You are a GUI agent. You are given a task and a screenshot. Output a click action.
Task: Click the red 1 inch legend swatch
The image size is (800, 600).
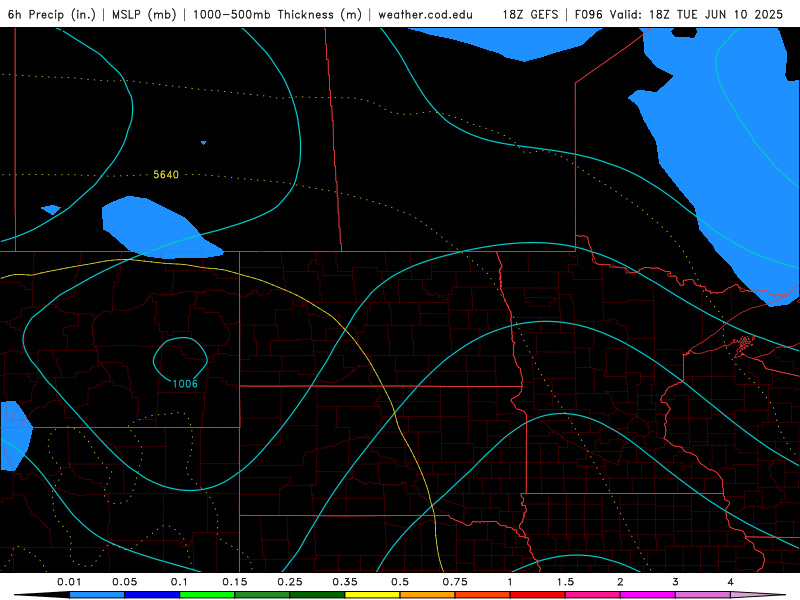(x=538, y=595)
